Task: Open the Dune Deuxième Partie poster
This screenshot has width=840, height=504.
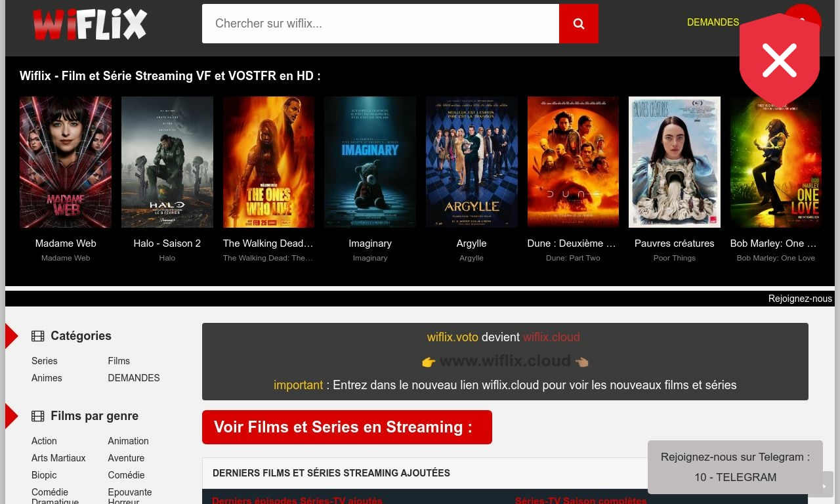Action: 573,161
